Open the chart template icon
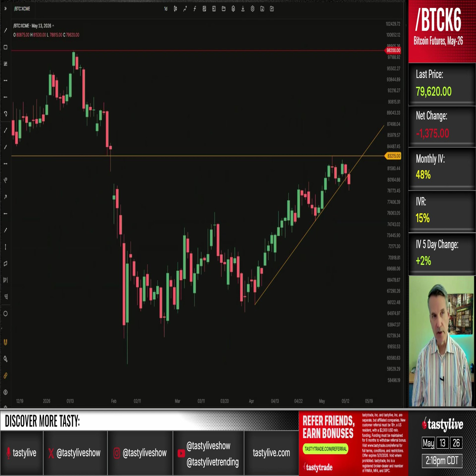The image size is (476, 476). tap(204, 9)
